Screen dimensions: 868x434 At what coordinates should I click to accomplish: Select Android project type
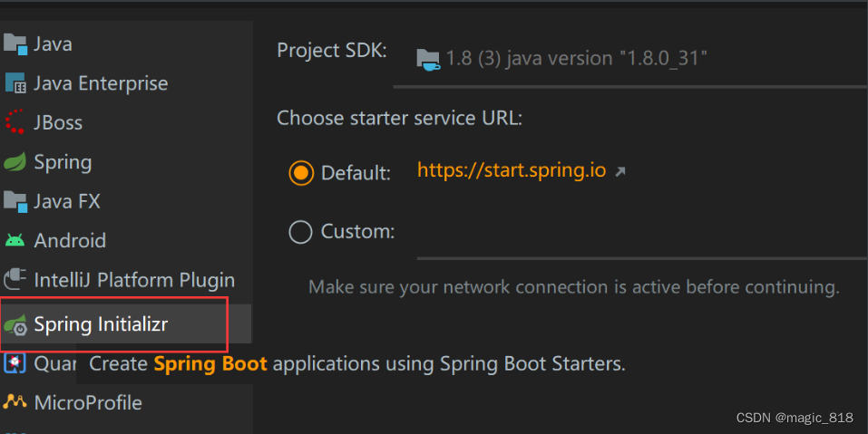click(x=126, y=240)
